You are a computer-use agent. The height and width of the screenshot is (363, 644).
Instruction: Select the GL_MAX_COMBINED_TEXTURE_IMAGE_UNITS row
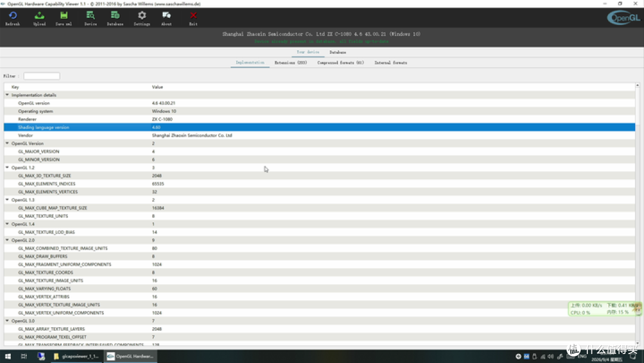(x=320, y=248)
